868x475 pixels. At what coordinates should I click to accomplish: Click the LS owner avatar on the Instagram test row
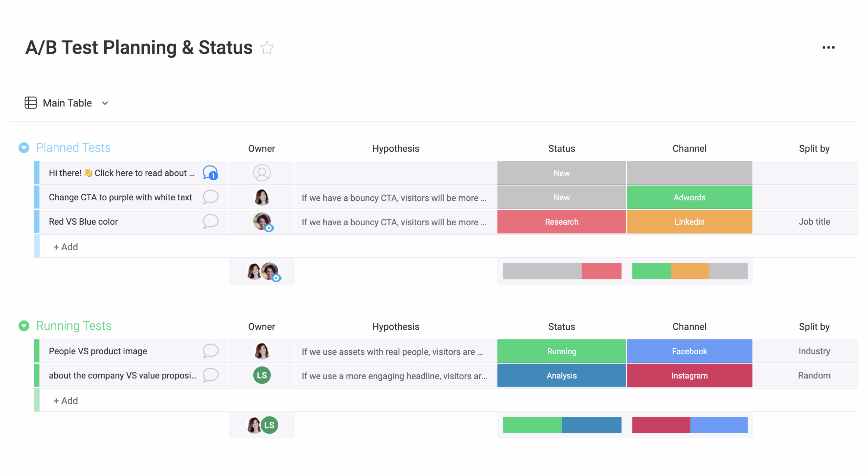(x=262, y=375)
